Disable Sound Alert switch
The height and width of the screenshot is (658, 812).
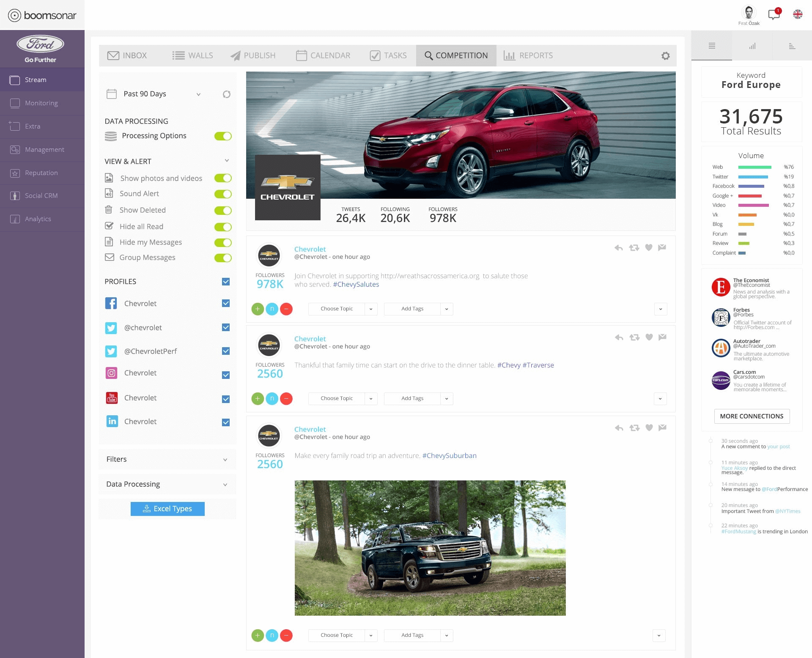pos(223,194)
